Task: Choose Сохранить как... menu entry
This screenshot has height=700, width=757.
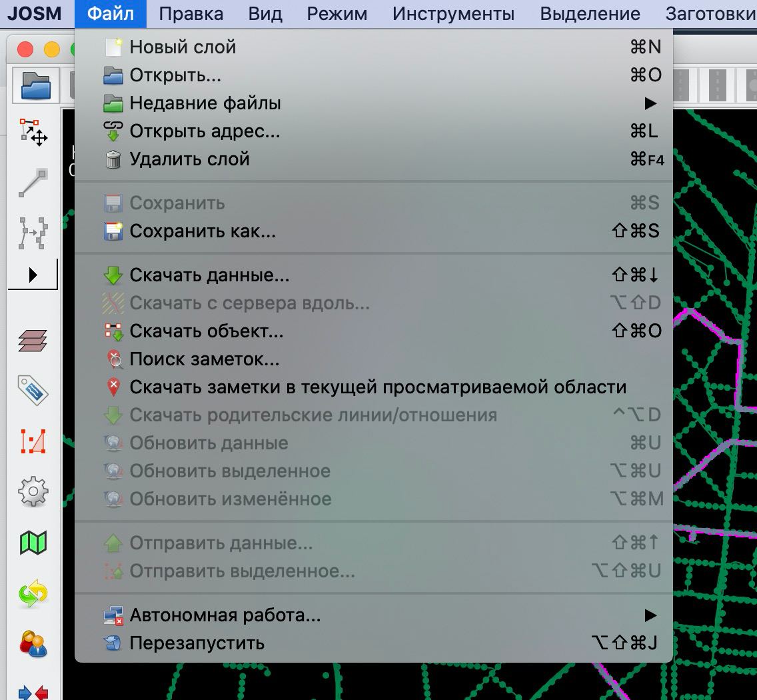Action: tap(374, 231)
